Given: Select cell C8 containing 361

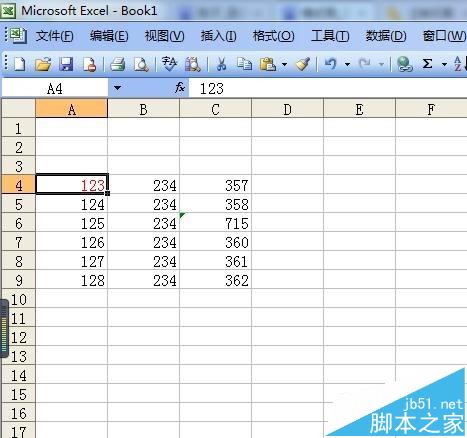Looking at the screenshot, I should [216, 261].
